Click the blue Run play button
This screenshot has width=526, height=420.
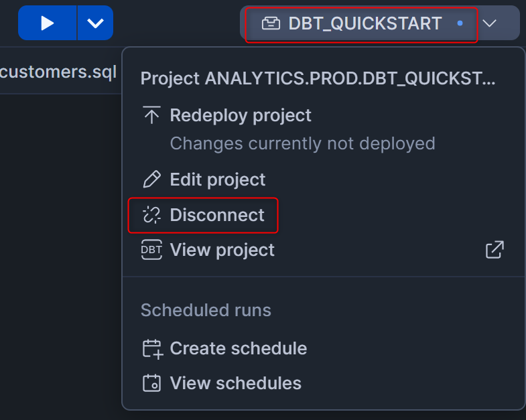coord(47,23)
